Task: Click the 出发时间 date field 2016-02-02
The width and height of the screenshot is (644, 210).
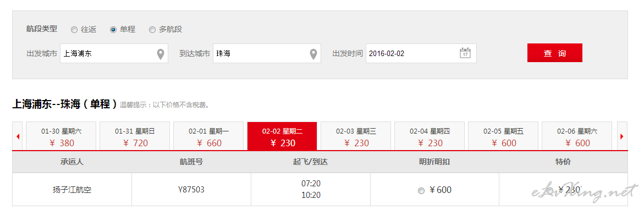Action: click(421, 53)
